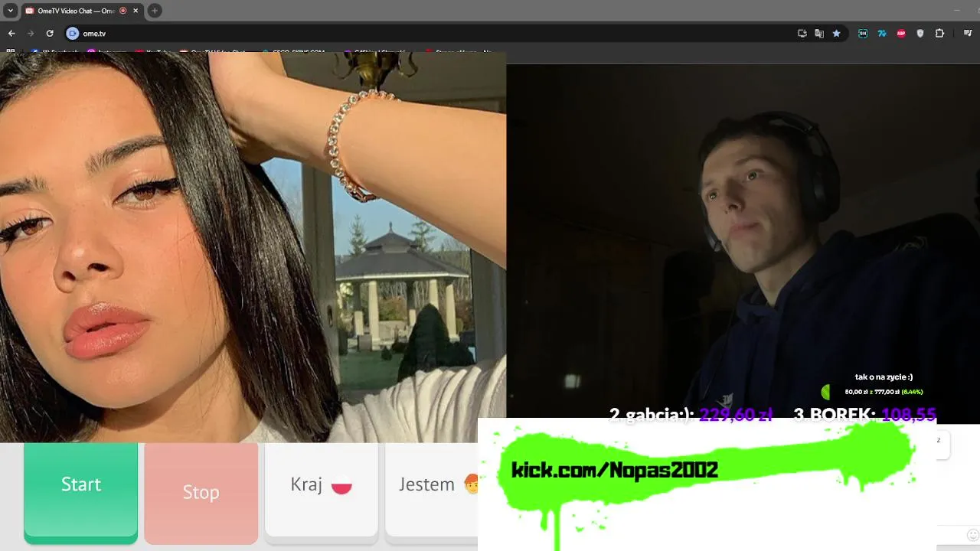Click the stranger's video feed
This screenshot has height=551, width=980.
tap(253, 247)
